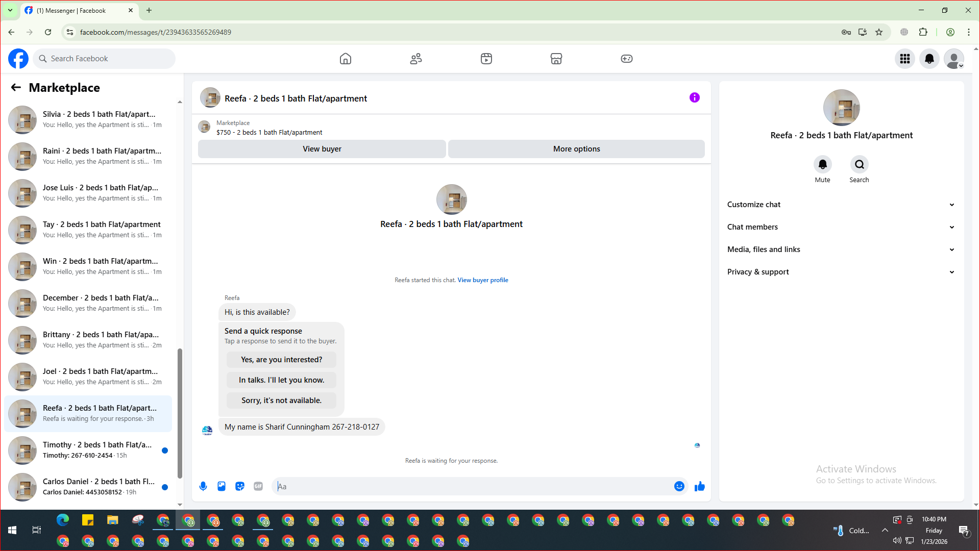The width and height of the screenshot is (980, 551).
Task: Click the View buyer button
Action: 322,149
